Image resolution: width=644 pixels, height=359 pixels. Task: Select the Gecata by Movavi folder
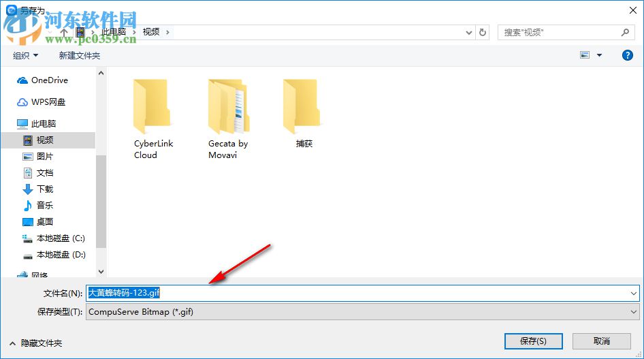pos(228,119)
